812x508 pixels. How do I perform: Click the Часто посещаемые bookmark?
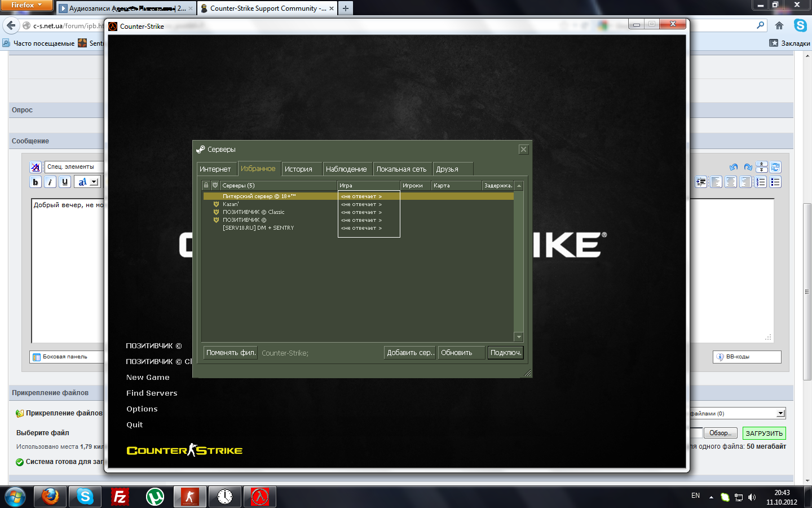38,43
